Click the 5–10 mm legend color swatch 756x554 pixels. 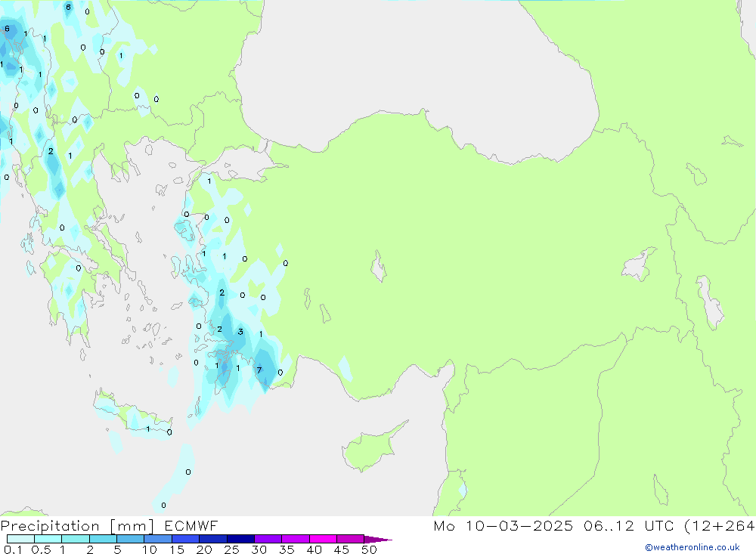131,539
